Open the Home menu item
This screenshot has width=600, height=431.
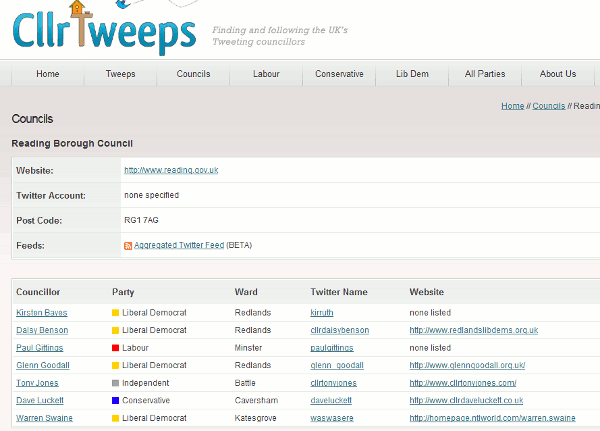click(48, 74)
